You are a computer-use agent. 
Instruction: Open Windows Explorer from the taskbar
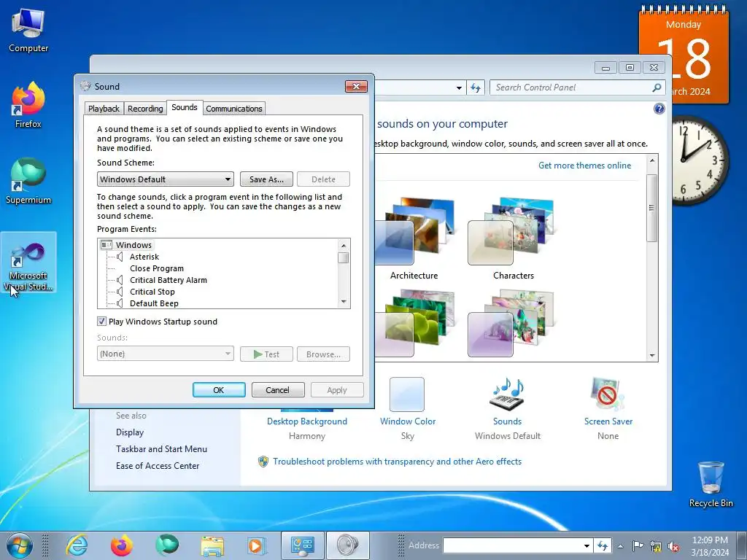(212, 546)
